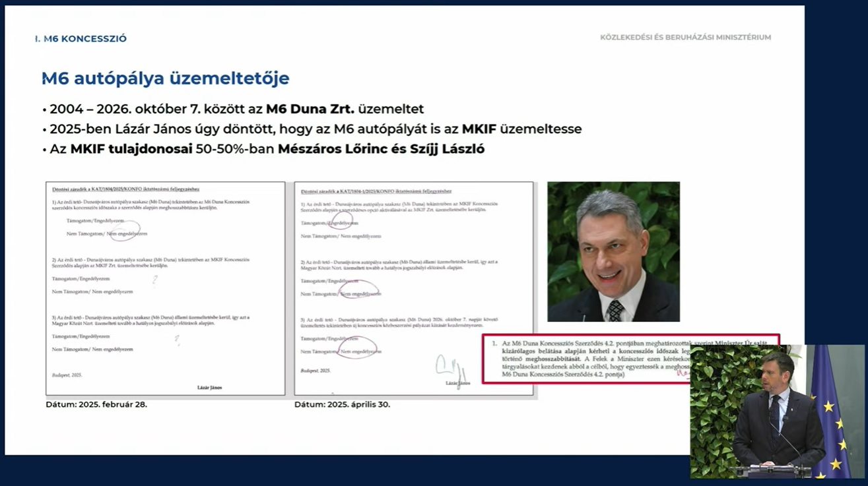
Task: Select item 3 paragraph in the February 28 document
Action: pyautogui.click(x=151, y=320)
